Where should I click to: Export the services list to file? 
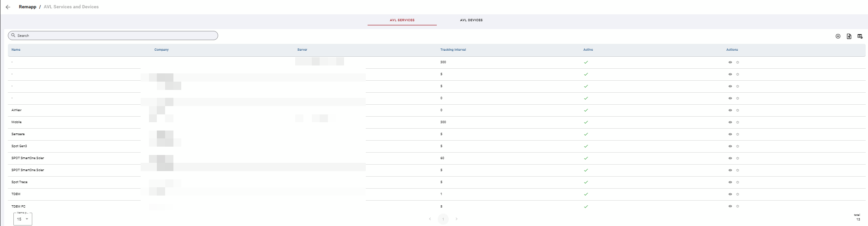[849, 36]
